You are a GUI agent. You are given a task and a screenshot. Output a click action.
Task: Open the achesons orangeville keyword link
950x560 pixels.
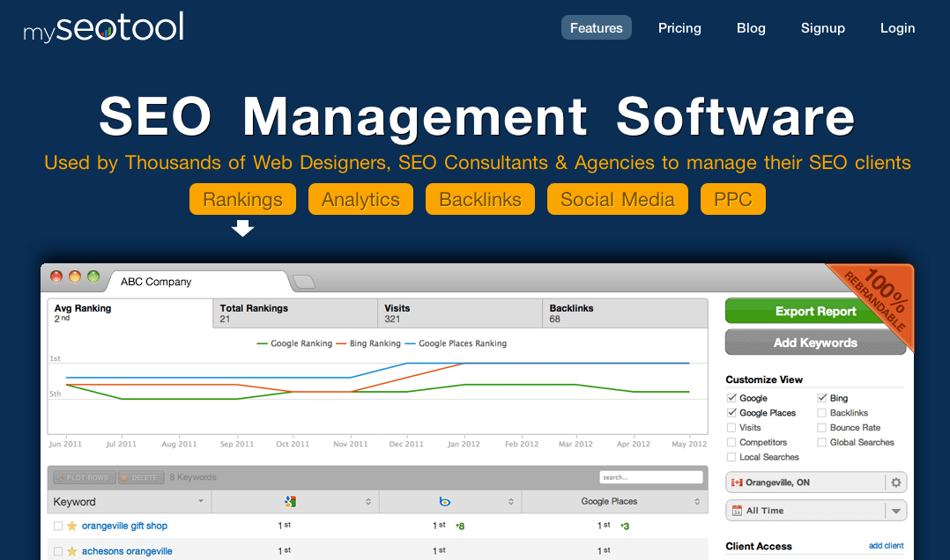127,551
